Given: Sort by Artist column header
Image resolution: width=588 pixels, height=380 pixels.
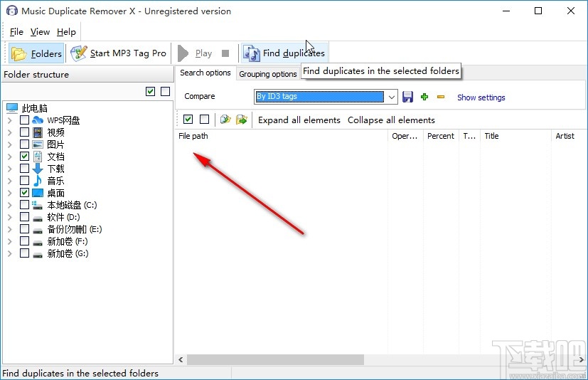Looking at the screenshot, I should point(568,136).
